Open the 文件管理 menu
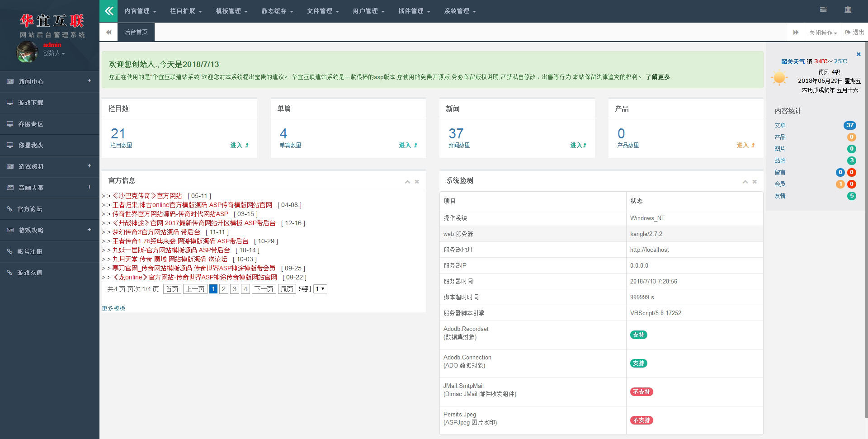 [x=323, y=11]
